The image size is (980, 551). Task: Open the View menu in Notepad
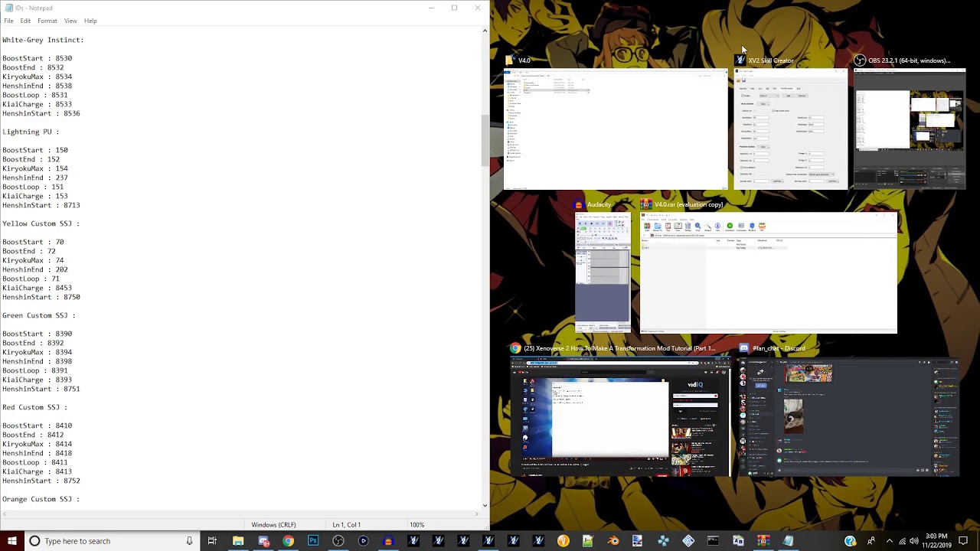point(70,21)
